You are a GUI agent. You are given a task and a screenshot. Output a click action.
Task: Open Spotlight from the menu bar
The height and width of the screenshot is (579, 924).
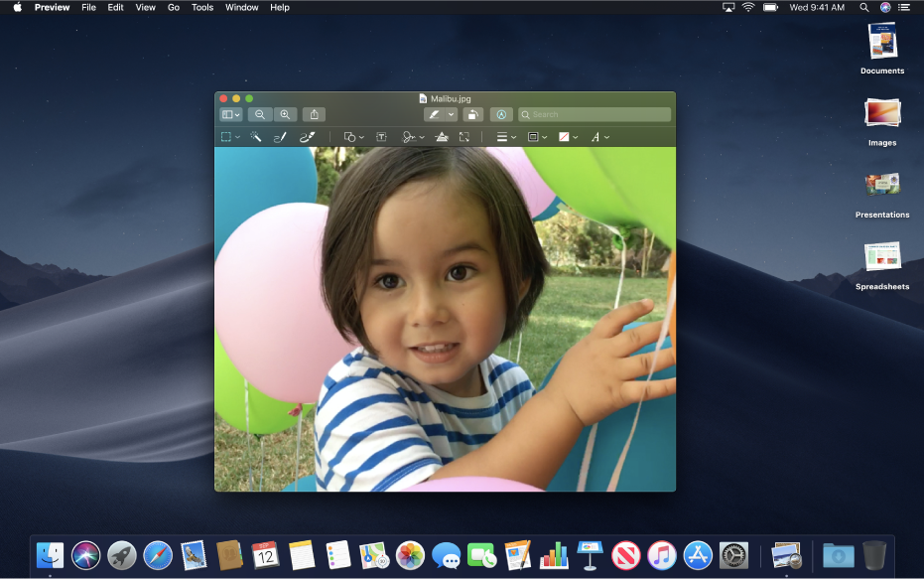863,7
